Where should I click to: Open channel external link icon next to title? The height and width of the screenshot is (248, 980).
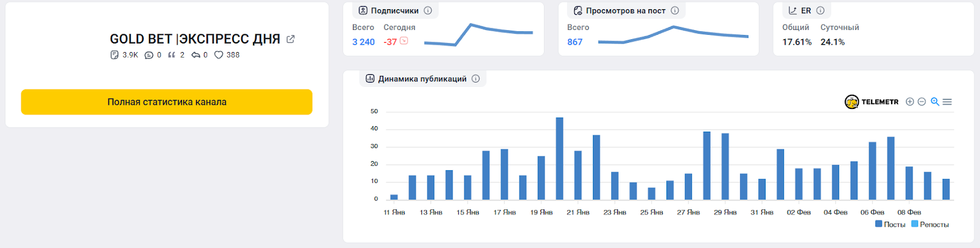[290, 39]
